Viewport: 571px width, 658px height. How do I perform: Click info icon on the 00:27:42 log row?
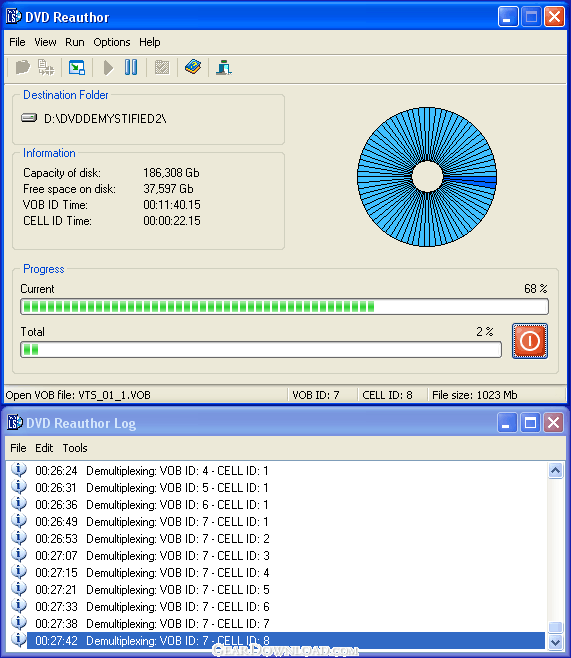click(18, 639)
